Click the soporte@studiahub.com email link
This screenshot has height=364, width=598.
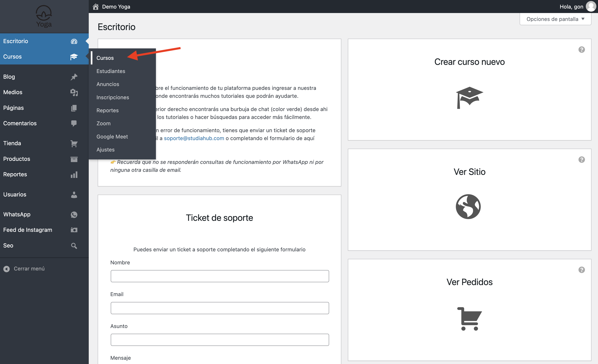tap(194, 138)
